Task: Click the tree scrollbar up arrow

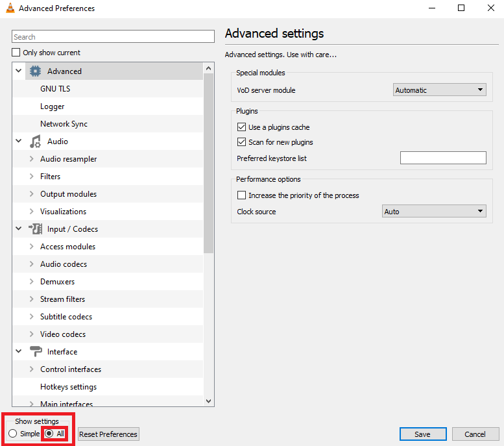Action: tap(208, 68)
